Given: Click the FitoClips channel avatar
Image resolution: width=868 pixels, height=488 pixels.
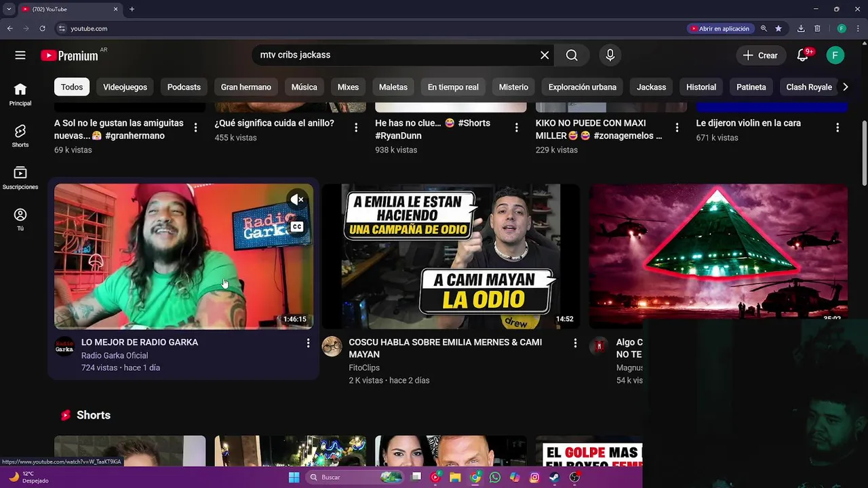Looking at the screenshot, I should [332, 346].
